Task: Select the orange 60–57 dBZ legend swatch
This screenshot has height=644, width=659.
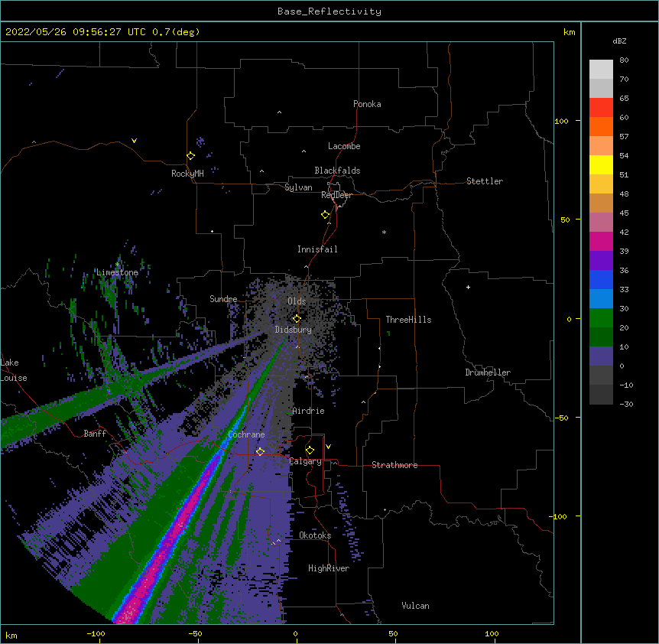Action: pyautogui.click(x=601, y=126)
